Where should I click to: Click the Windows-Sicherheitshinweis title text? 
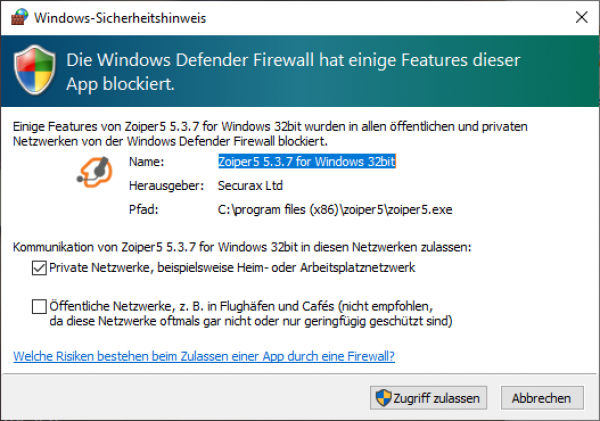(120, 18)
